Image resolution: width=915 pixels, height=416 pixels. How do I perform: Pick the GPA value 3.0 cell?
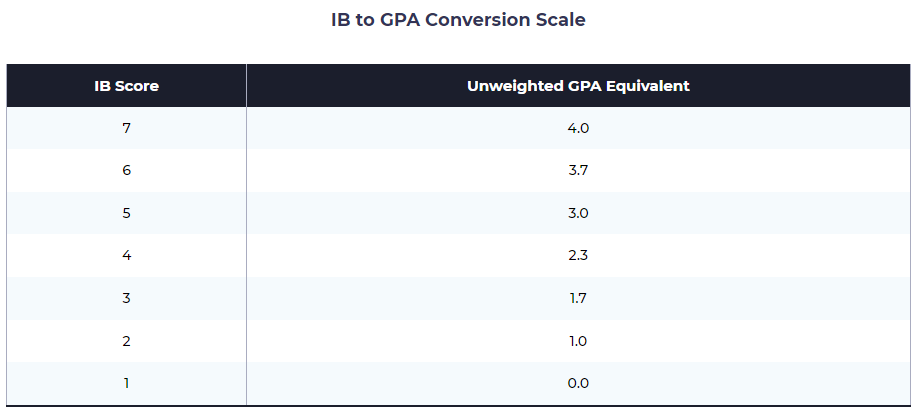coord(578,213)
